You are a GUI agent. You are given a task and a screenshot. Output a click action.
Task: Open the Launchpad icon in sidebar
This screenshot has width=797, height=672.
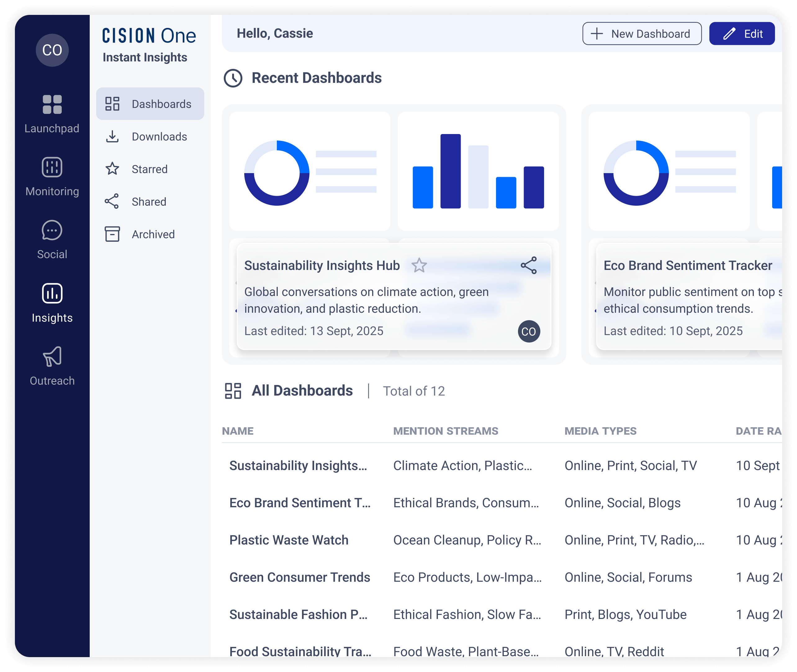[x=52, y=105]
